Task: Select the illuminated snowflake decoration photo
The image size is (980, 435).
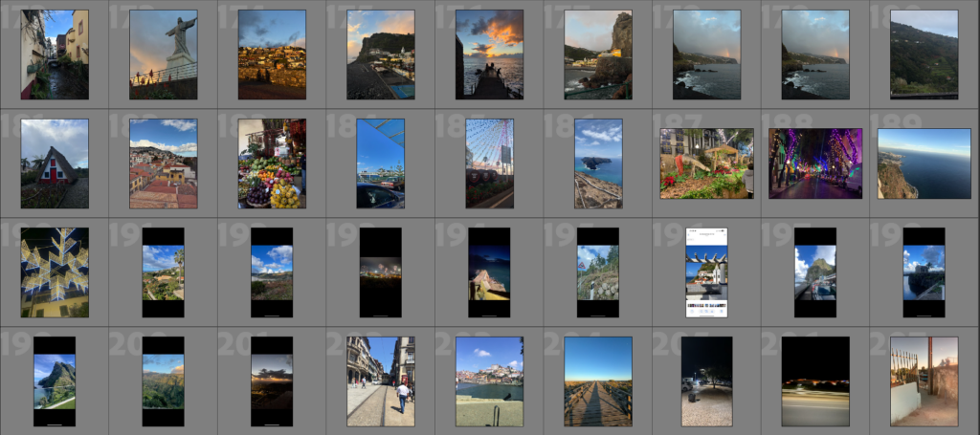Action: click(55, 272)
